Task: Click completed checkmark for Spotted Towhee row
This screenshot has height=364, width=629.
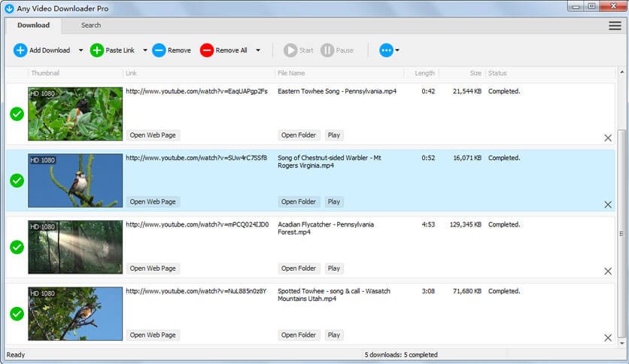Action: point(17,314)
